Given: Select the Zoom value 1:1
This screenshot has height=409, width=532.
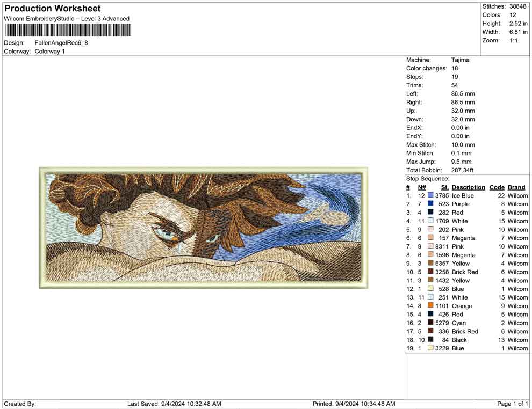Looking at the screenshot, I should click(513, 40).
